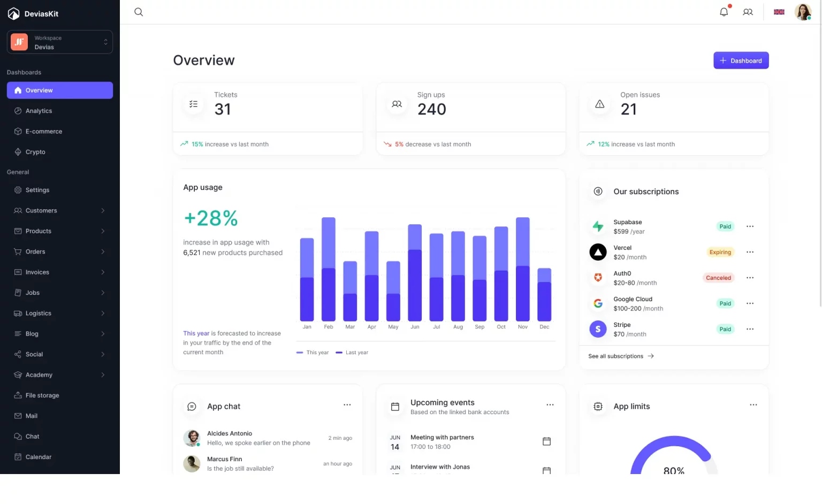Open the App chat options menu
This screenshot has height=504, width=822.
347,405
